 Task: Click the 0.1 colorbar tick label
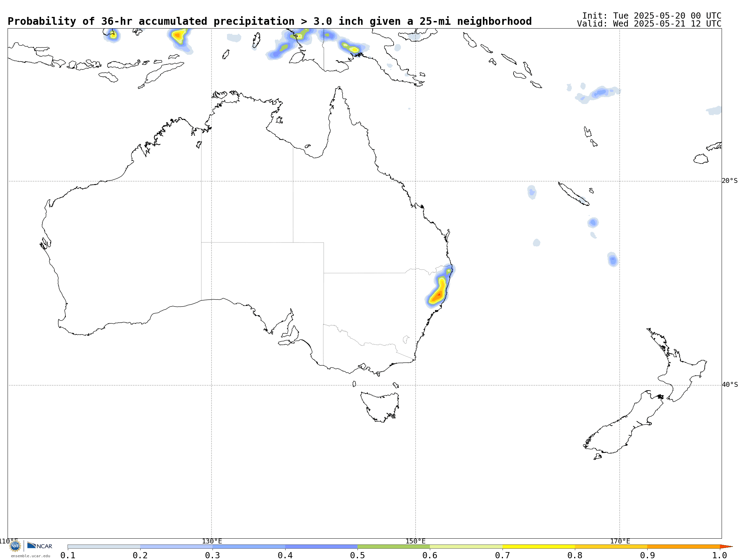(68, 555)
